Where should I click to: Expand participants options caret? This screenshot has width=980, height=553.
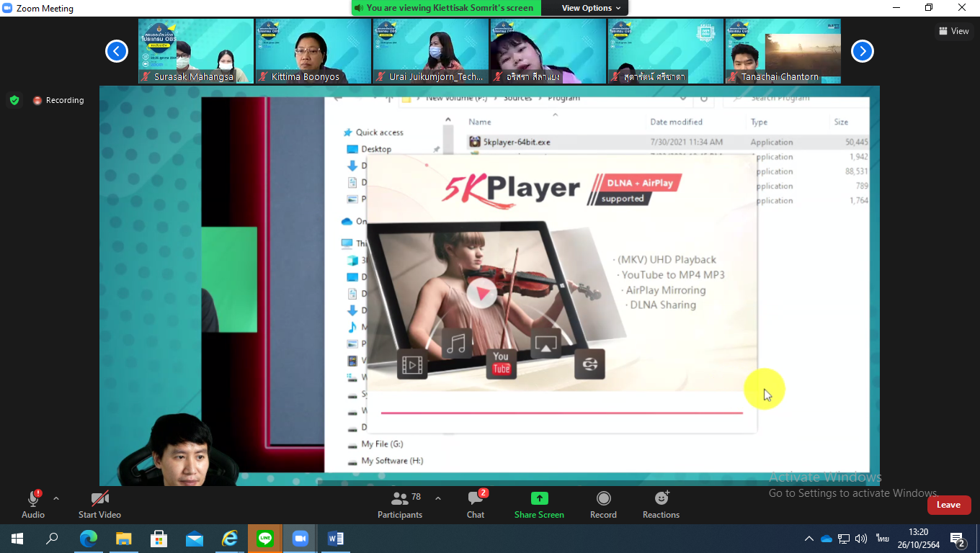point(438,498)
